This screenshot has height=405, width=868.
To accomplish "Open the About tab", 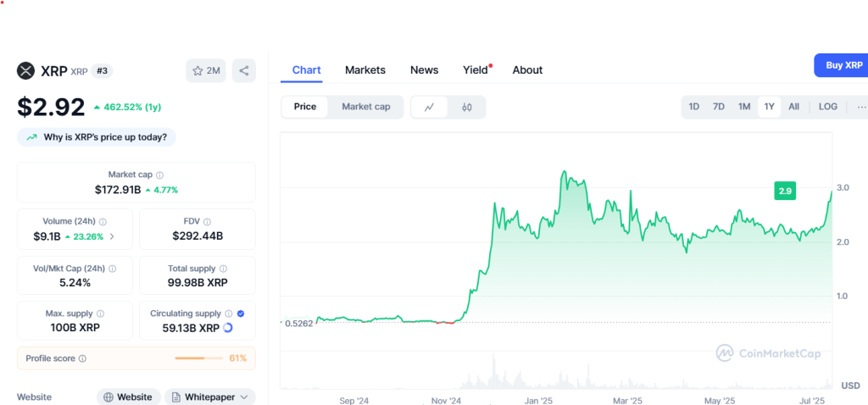I will tap(527, 70).
